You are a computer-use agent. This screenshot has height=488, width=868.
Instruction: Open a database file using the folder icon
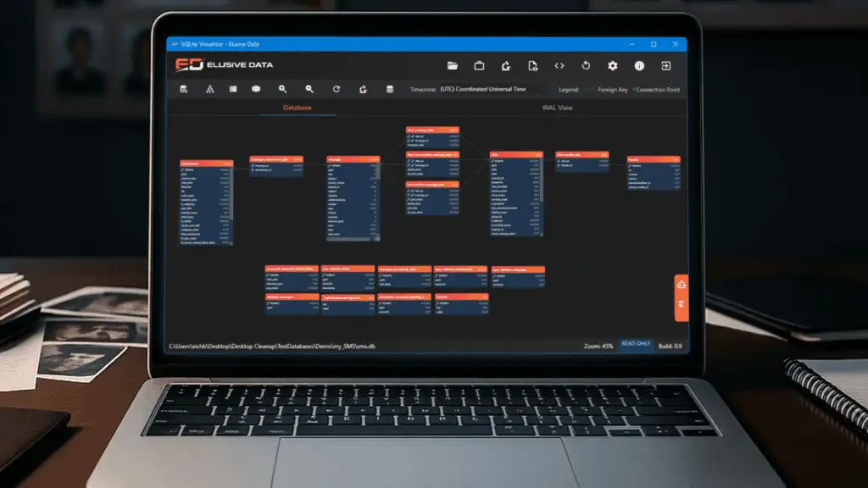pyautogui.click(x=452, y=67)
